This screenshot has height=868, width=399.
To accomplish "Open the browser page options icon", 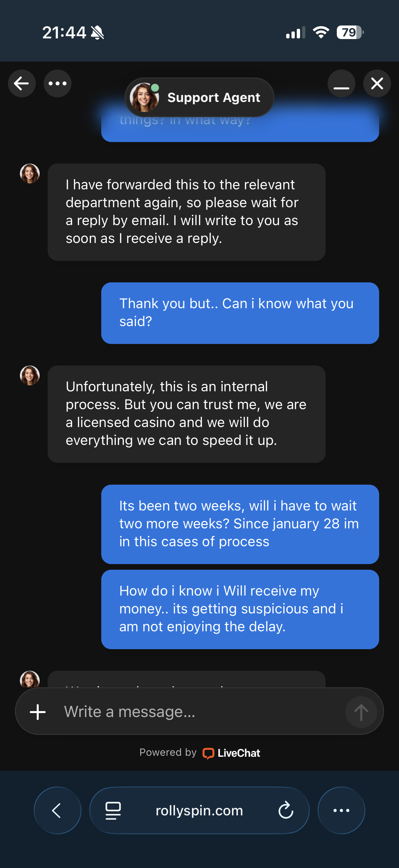I will [x=113, y=810].
